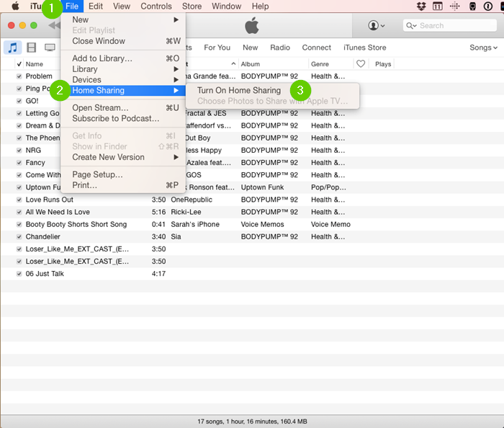The image size is (504, 428).
Task: Uncheck the 06 Just Talk checkbox
Action: [19, 274]
